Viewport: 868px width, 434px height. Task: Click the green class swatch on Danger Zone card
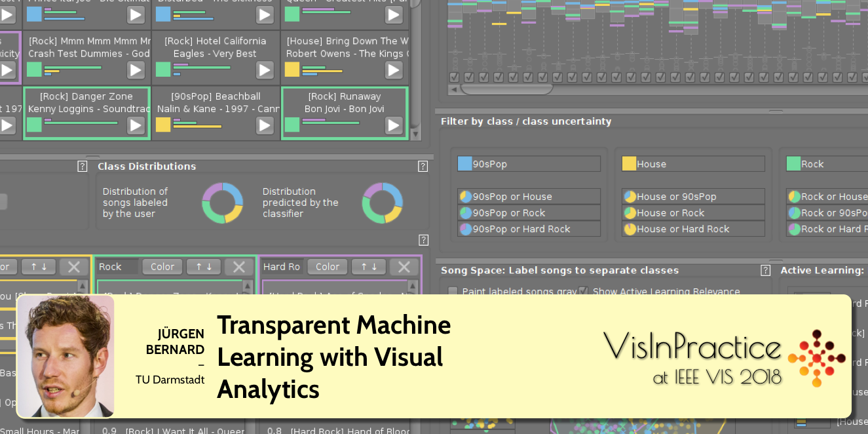34,125
